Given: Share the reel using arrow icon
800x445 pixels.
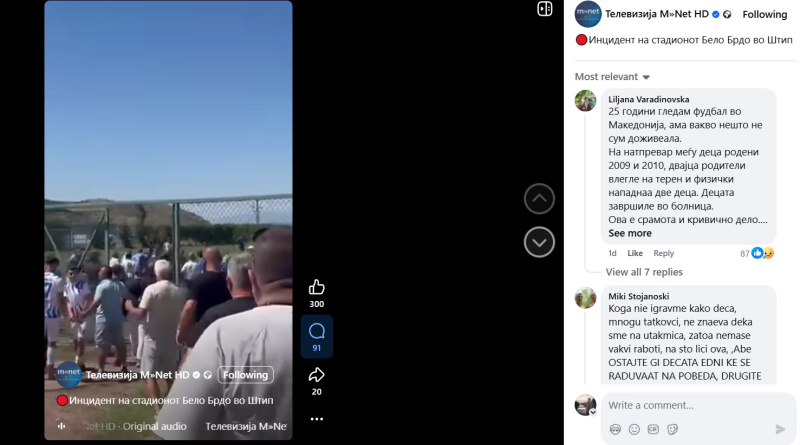Looking at the screenshot, I should click(x=316, y=375).
